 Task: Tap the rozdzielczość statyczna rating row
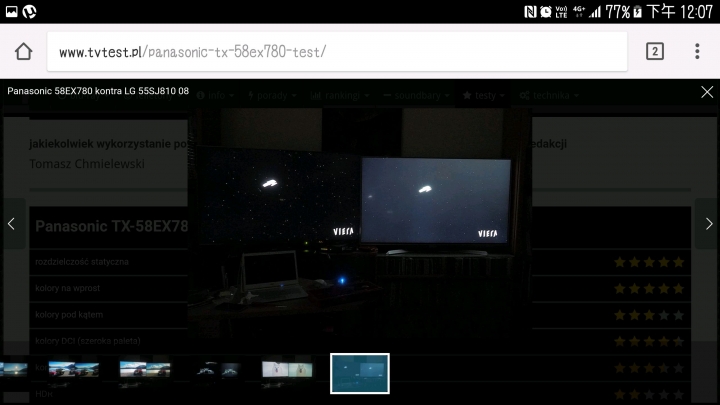click(x=360, y=262)
